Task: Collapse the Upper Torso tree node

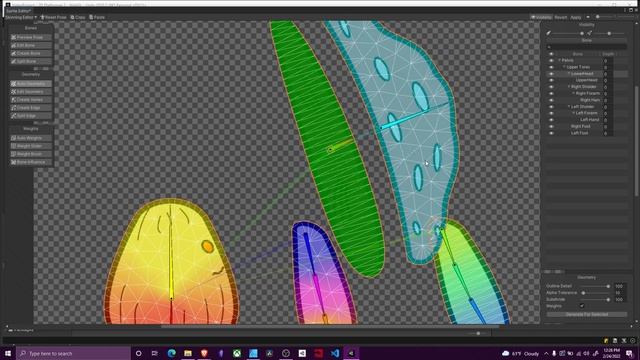Action: tap(564, 67)
